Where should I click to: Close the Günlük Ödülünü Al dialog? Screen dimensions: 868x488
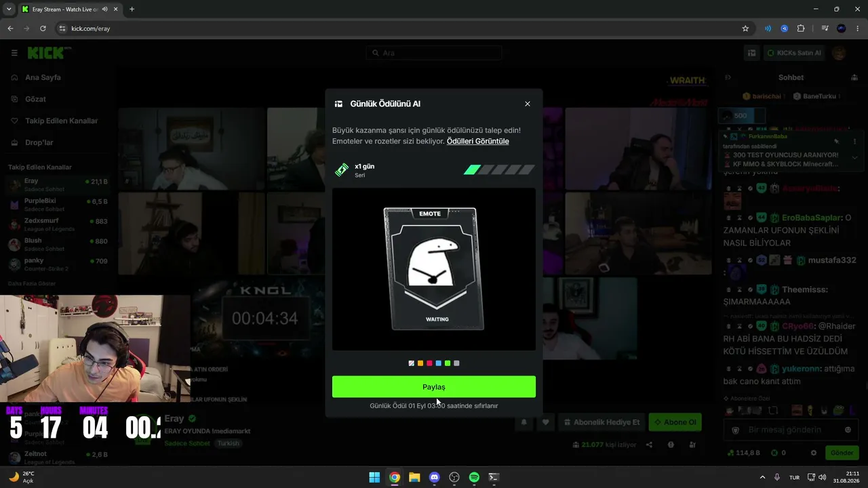point(528,104)
